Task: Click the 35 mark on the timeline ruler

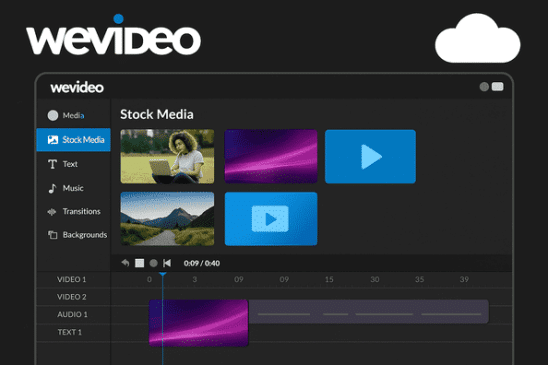Action: point(419,279)
